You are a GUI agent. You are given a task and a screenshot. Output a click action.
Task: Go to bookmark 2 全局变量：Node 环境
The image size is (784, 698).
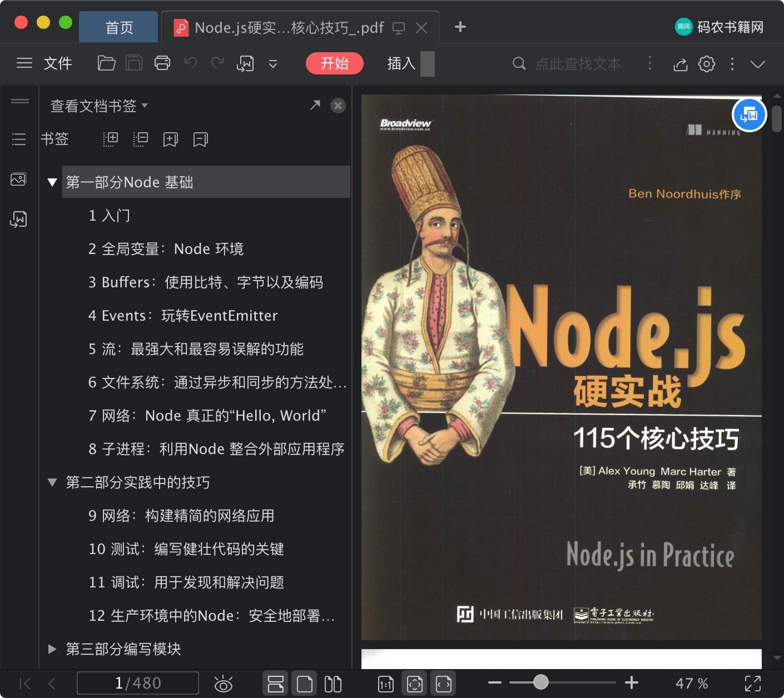click(x=166, y=249)
